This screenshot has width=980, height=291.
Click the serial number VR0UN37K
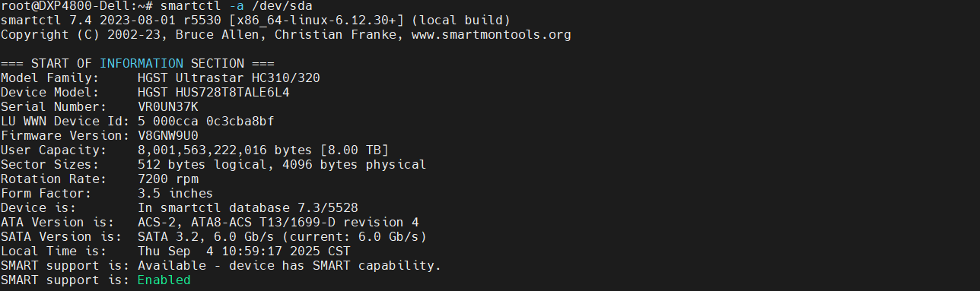[168, 106]
